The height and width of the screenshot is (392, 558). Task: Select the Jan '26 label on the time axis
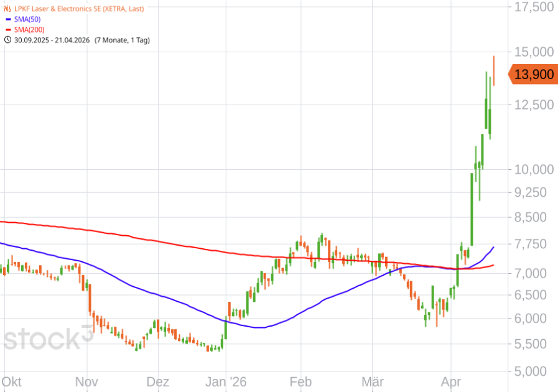(226, 381)
